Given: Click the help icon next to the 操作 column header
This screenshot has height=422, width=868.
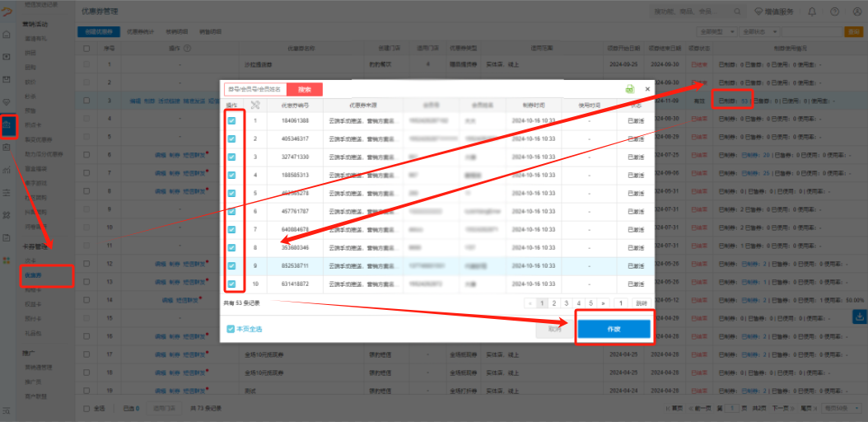Looking at the screenshot, I should [x=187, y=48].
